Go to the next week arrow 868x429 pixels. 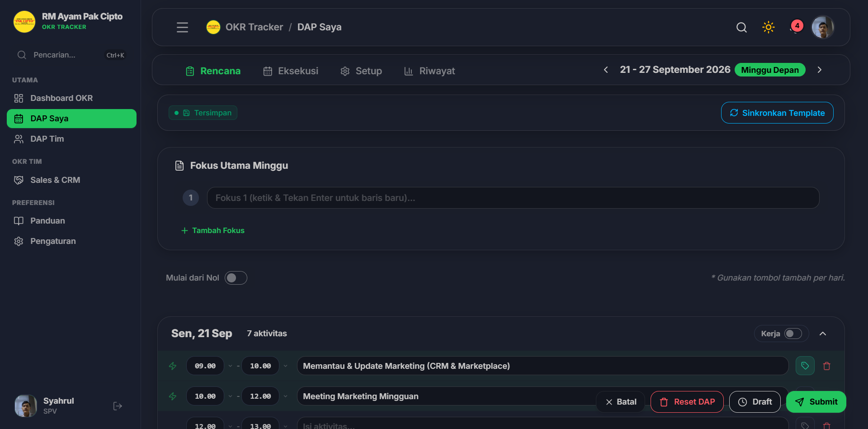tap(819, 70)
